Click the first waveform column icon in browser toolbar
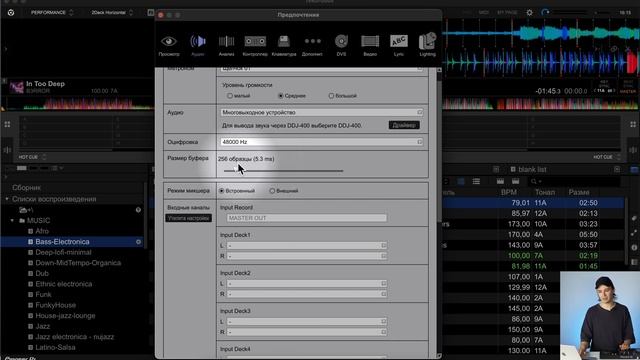The height and width of the screenshot is (360, 640). (500, 181)
